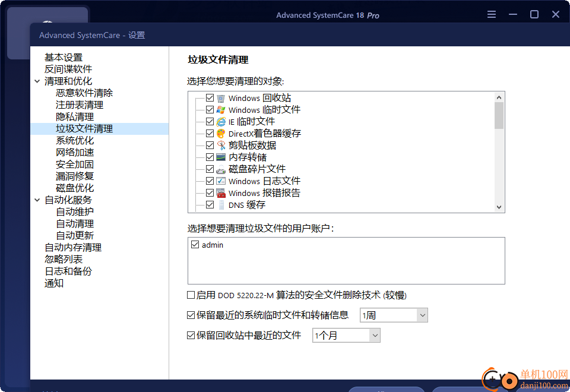Uncheck 剪贴板数据 checkbox
The height and width of the screenshot is (392, 570).
point(210,145)
